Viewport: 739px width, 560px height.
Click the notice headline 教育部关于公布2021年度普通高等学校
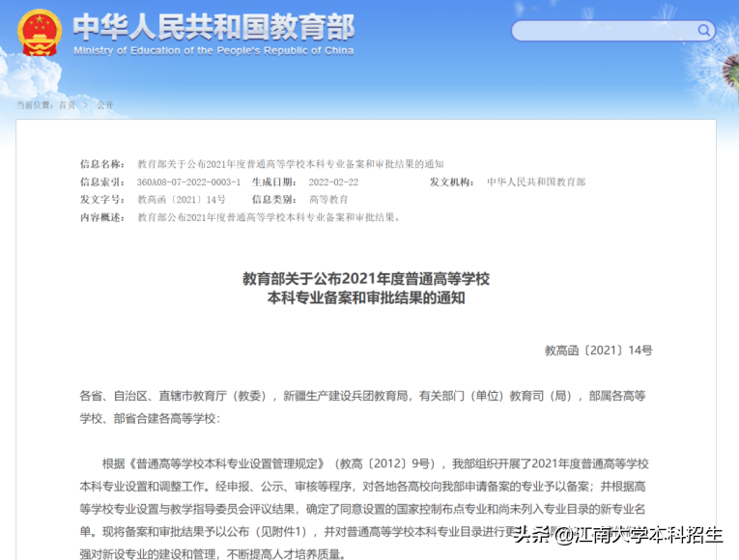coord(366,279)
